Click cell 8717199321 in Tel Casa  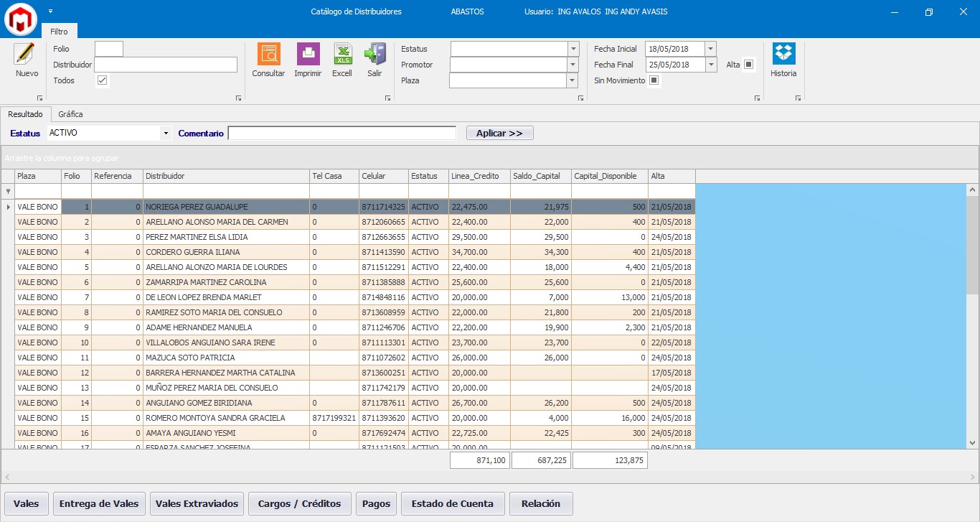click(334, 418)
